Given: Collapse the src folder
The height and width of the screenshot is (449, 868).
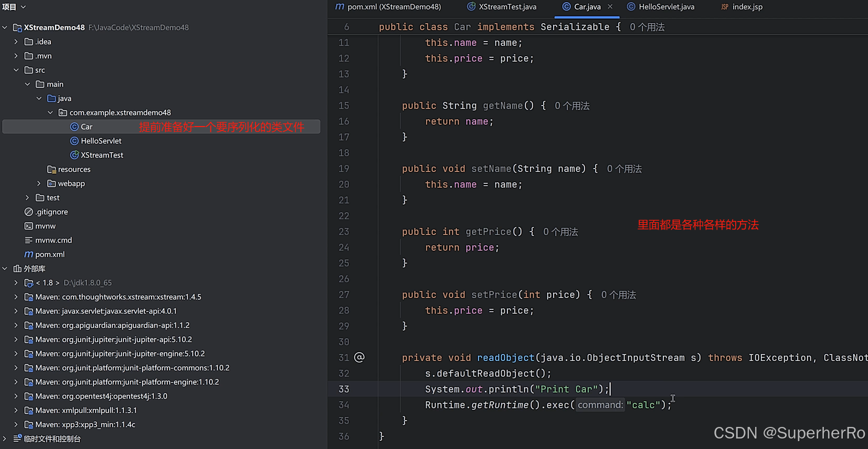Looking at the screenshot, I should coord(16,70).
